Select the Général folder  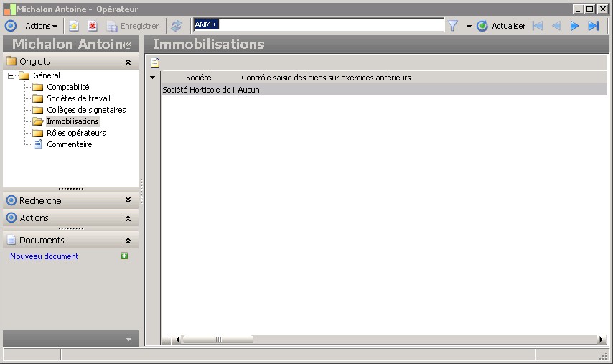pos(47,75)
